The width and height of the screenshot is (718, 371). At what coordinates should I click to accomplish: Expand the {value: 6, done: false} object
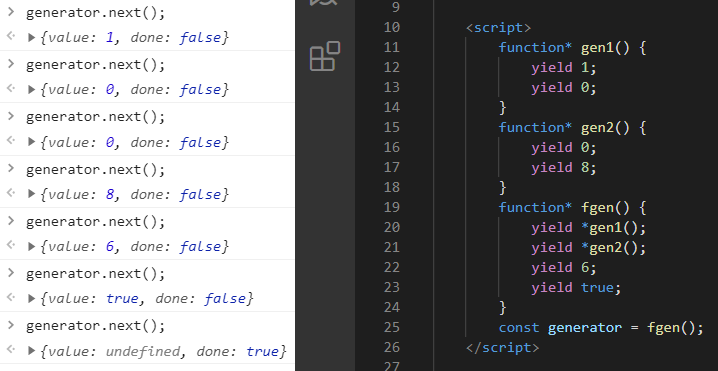[32, 246]
